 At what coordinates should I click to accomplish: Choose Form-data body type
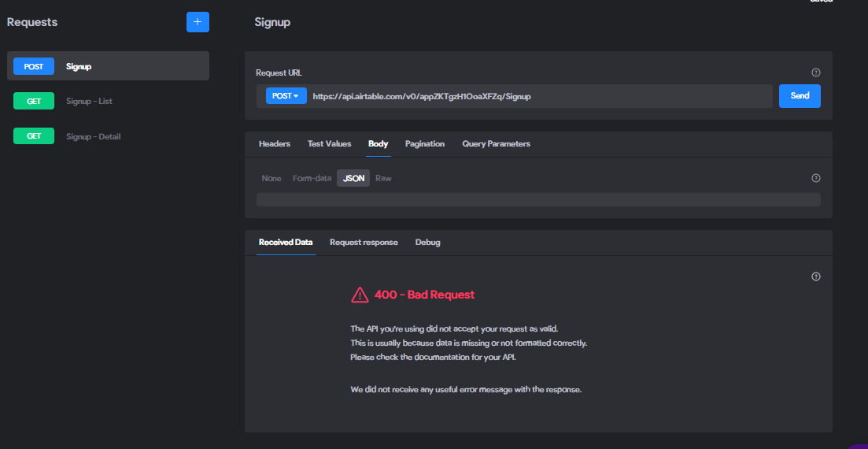[x=312, y=179]
